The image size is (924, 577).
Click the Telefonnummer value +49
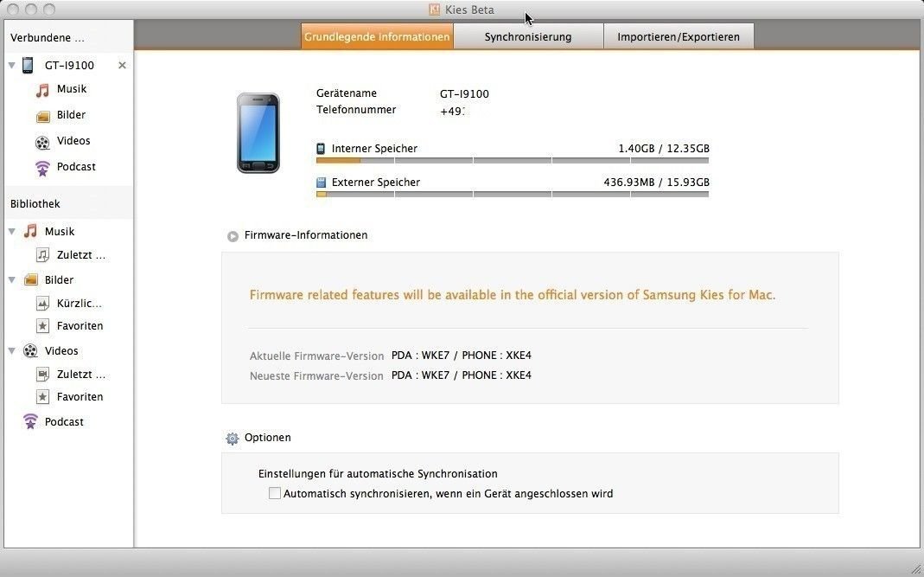click(x=453, y=111)
